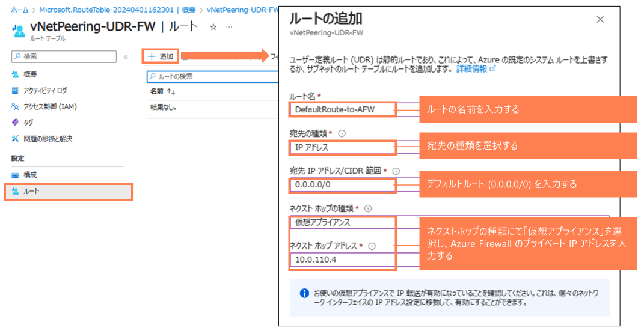Image resolution: width=644 pixels, height=331 pixels.
Task: Click vNetPeering-UDR-FW breadcrumb link
Action: tap(242, 10)
